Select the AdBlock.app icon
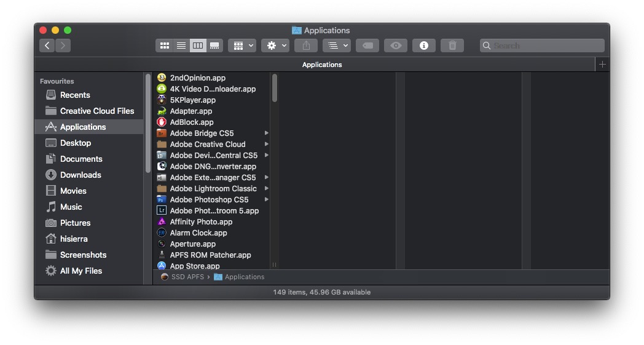 tap(162, 122)
